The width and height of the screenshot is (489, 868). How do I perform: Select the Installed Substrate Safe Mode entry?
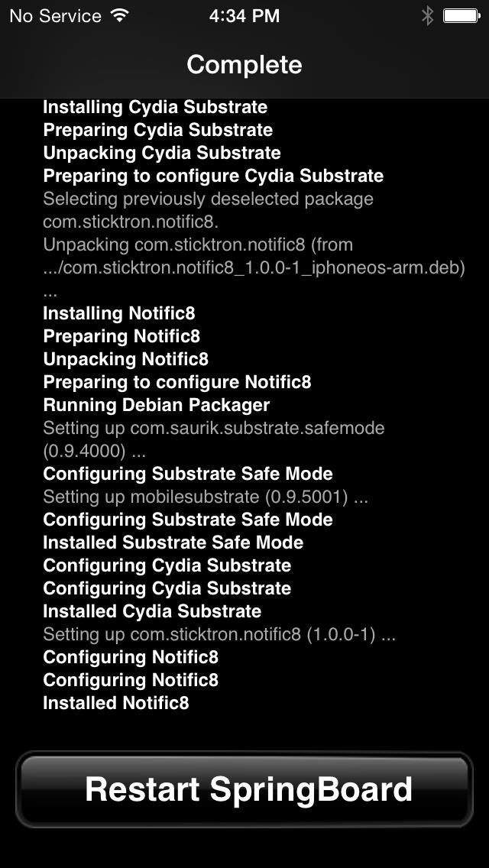coord(173,542)
